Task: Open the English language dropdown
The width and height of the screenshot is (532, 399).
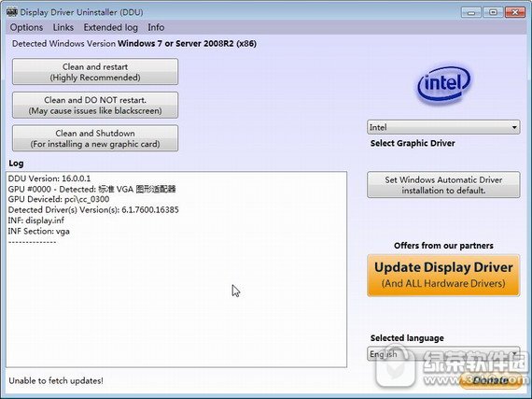Action: coord(443,354)
